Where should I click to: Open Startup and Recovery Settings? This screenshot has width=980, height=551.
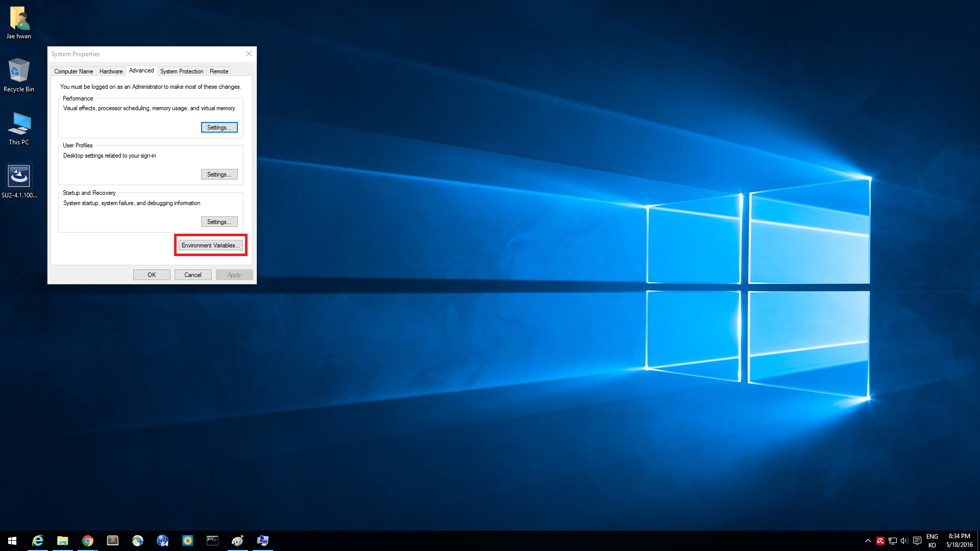click(219, 221)
